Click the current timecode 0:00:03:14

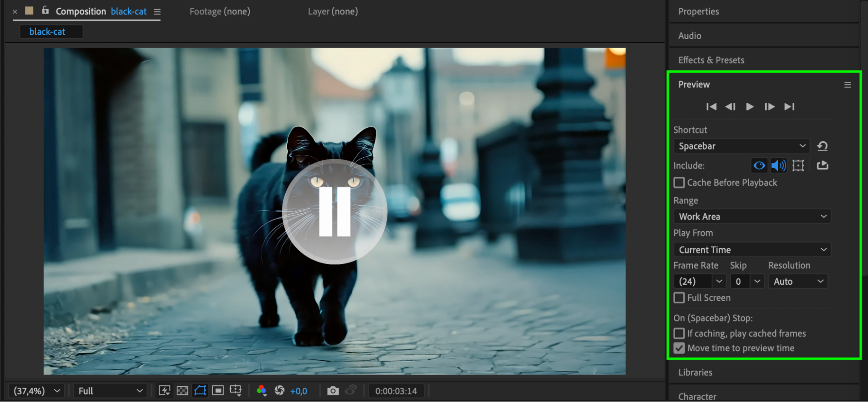coord(396,391)
